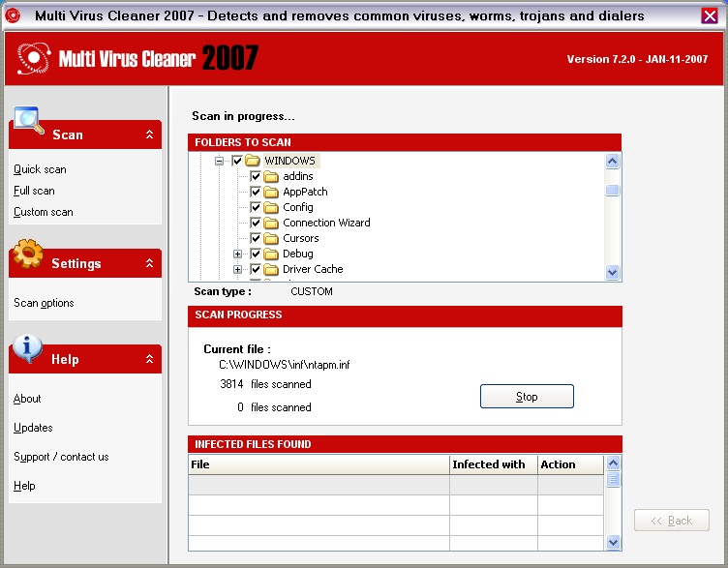Collapse the Settings panel with its chevron
Viewport: 728px width, 568px height.
point(149,263)
